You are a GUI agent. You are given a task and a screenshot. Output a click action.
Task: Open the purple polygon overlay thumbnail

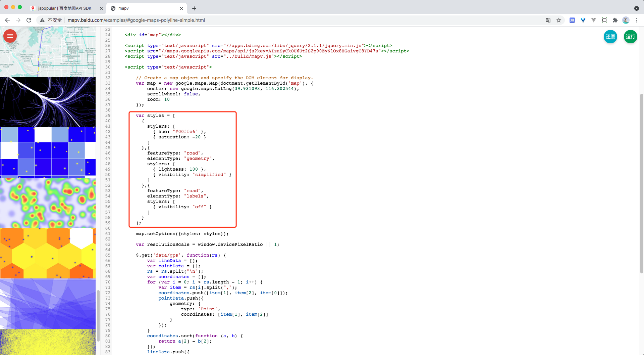click(x=48, y=304)
